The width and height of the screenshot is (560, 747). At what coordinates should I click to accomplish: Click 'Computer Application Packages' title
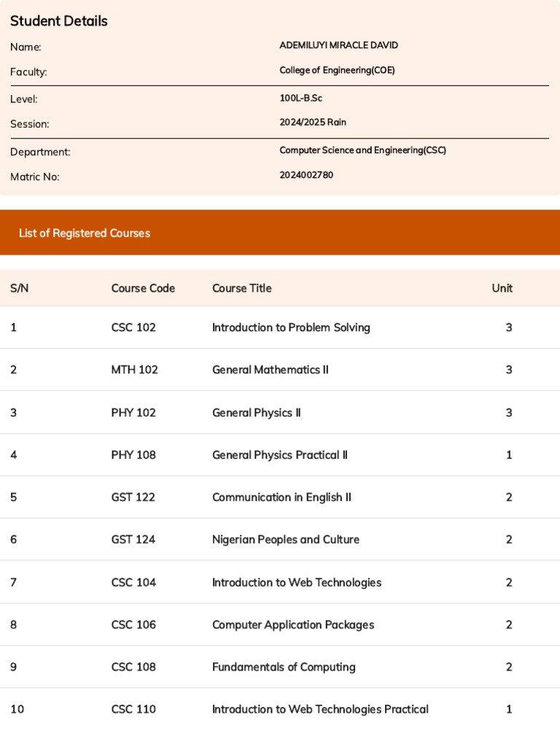[293, 625]
